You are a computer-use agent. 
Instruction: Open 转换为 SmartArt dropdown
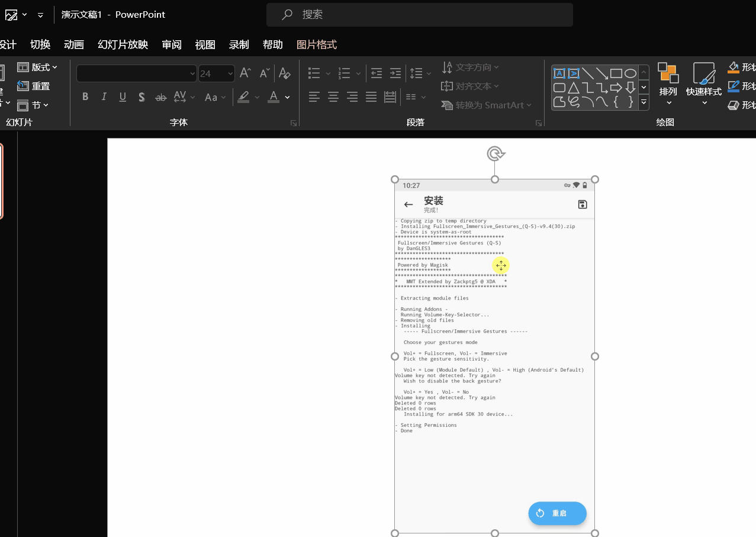coord(486,105)
